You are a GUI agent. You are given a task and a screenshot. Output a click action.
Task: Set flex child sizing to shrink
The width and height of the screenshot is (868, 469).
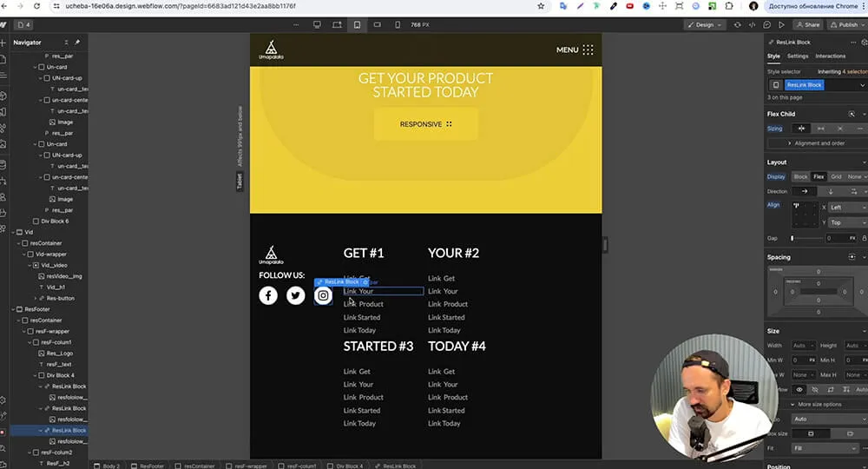801,129
